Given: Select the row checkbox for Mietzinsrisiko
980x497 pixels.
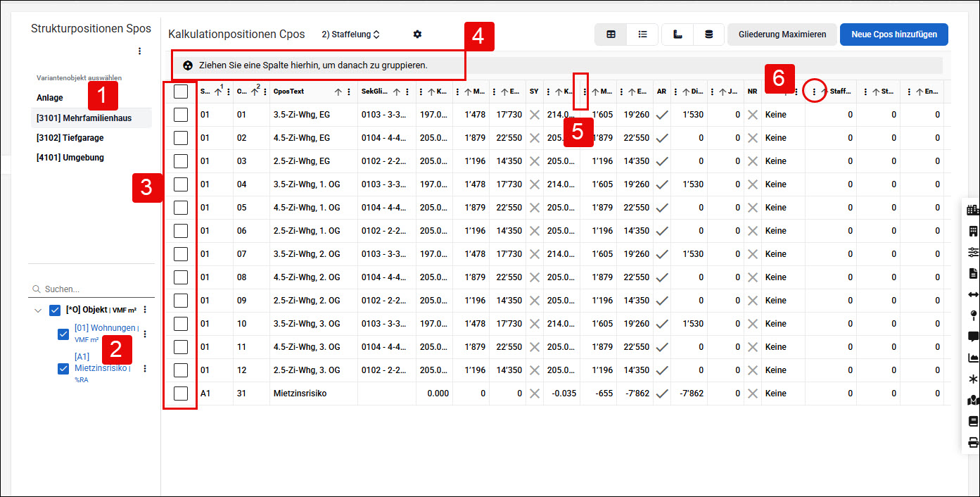Looking at the screenshot, I should [181, 394].
